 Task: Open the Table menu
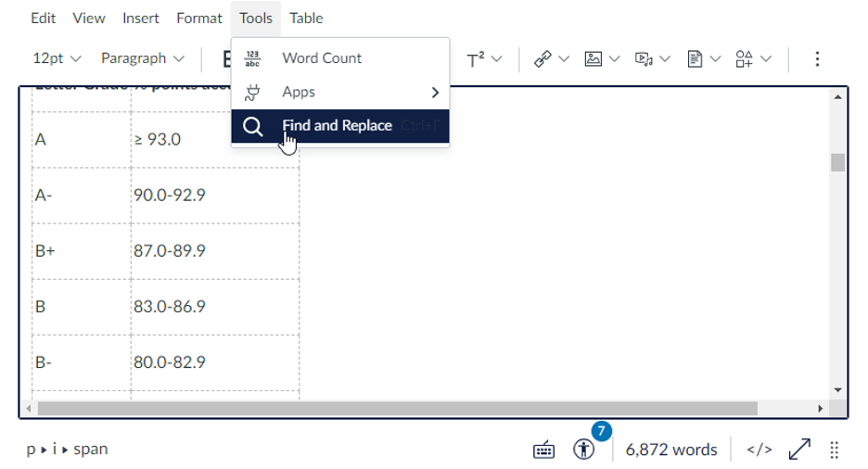point(306,19)
